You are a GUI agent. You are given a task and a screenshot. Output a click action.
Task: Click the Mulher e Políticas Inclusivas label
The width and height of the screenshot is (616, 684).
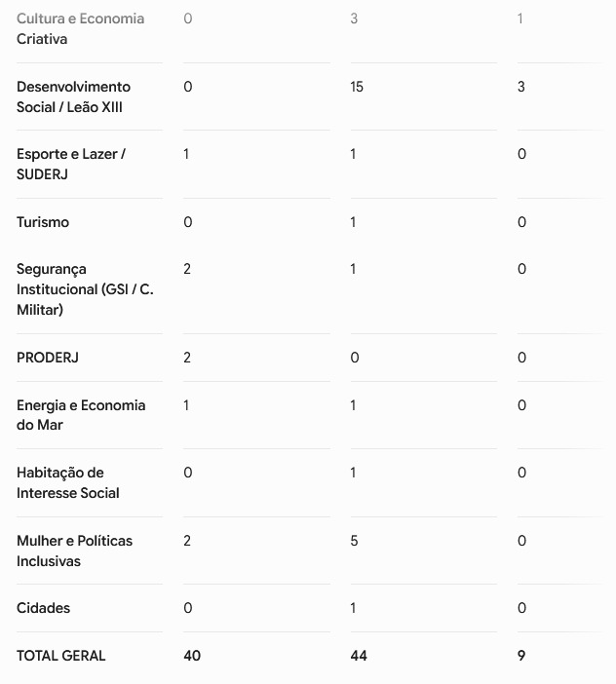(x=74, y=551)
